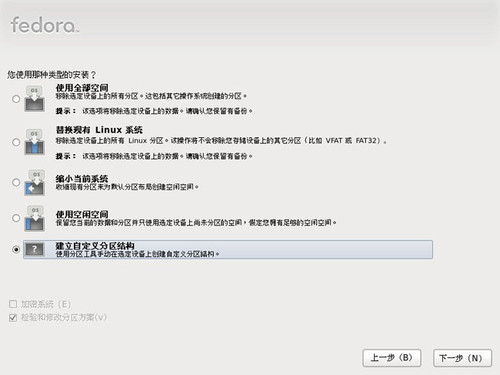Pick the 使用空闲空间 radio button
Image resolution: width=500 pixels, height=375 pixels.
coord(16,218)
